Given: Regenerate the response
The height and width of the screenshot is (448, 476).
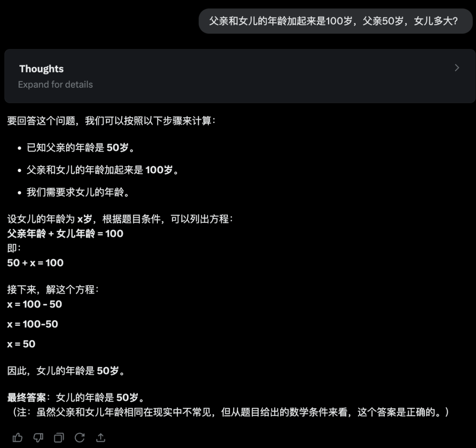Looking at the screenshot, I should (79, 437).
